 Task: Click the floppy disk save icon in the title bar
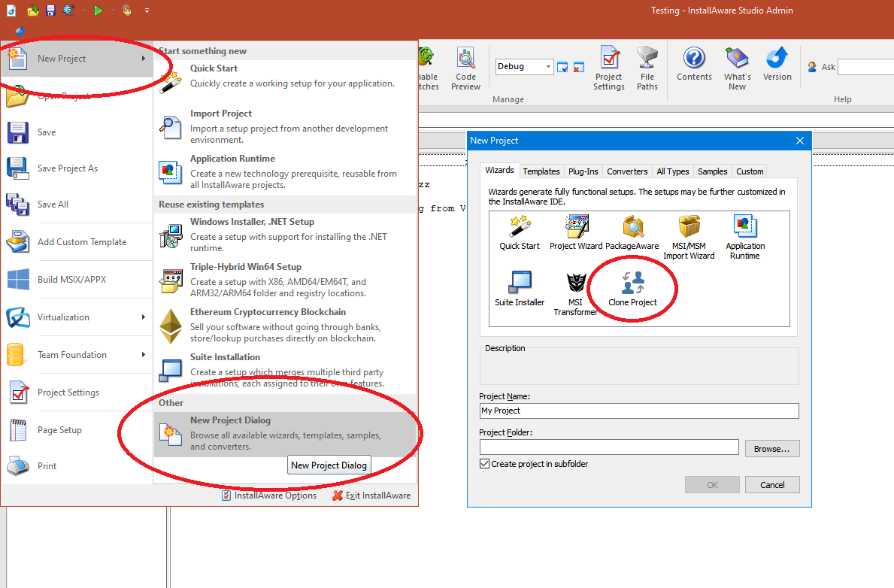[50, 11]
